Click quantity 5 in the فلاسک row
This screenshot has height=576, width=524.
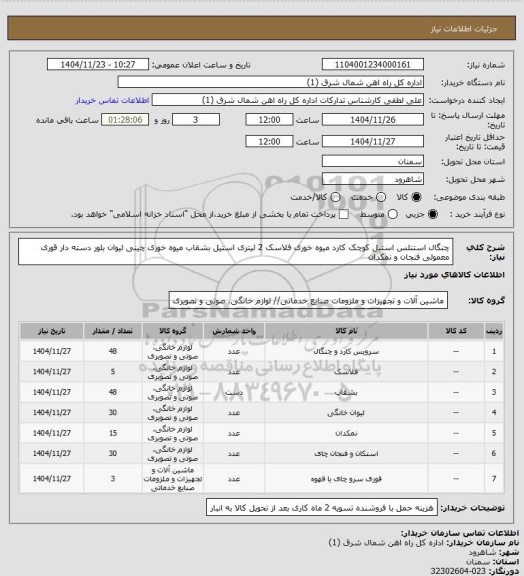point(113,372)
